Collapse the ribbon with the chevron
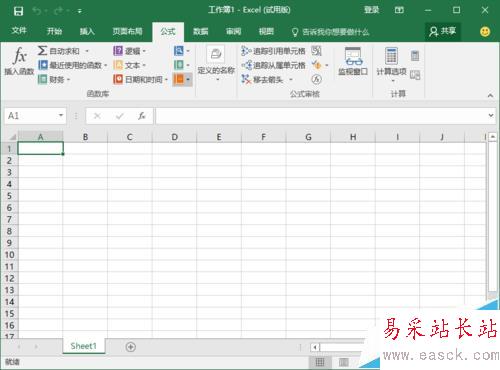 pos(490,96)
